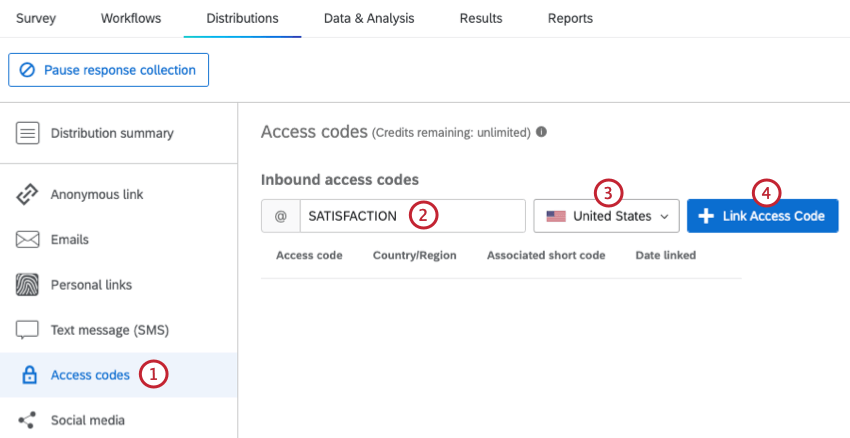Click the Emails envelope icon
The image size is (850, 438).
[28, 240]
